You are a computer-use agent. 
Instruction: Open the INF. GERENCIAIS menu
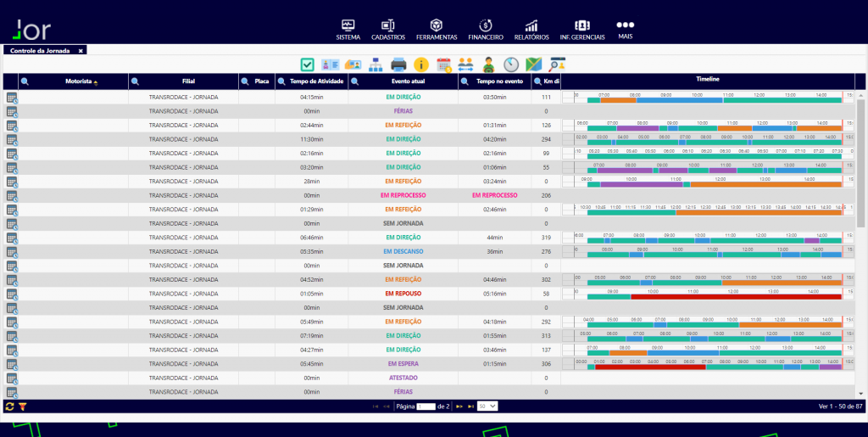click(582, 30)
